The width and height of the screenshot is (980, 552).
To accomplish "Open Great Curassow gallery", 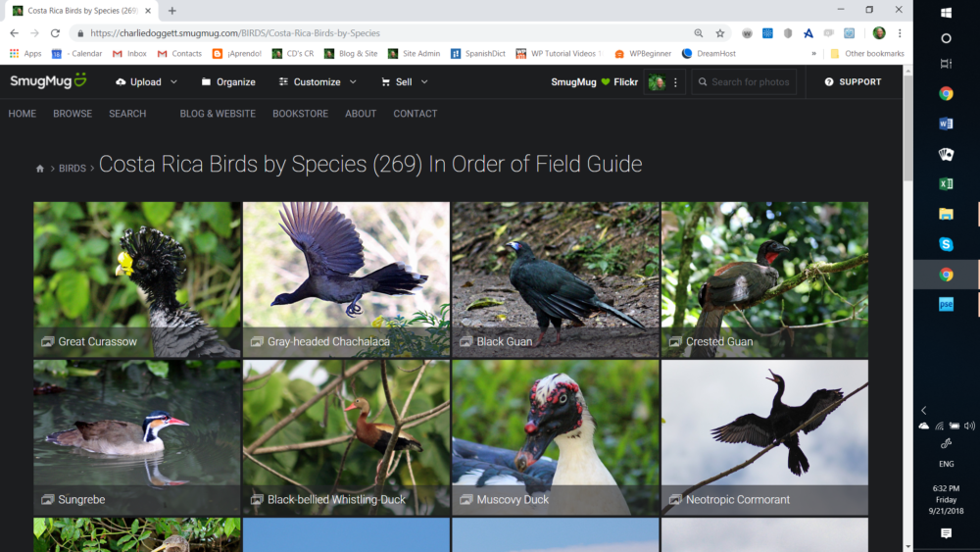I will [137, 279].
